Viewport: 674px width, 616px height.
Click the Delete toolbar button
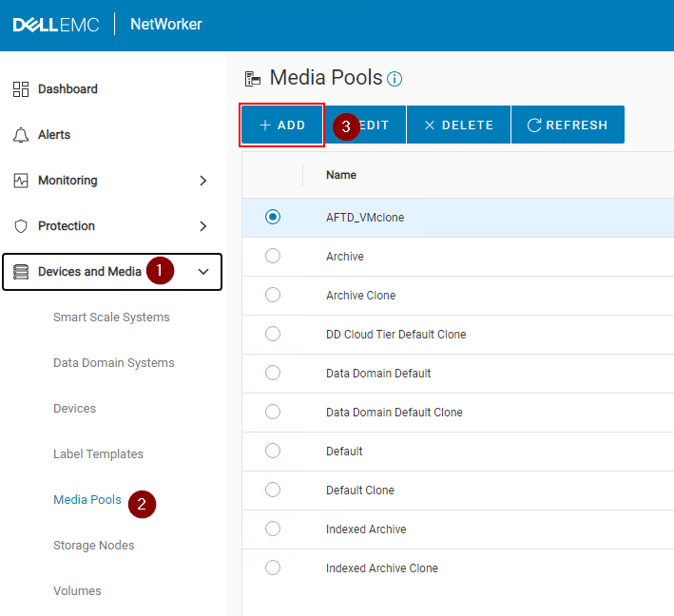point(458,125)
